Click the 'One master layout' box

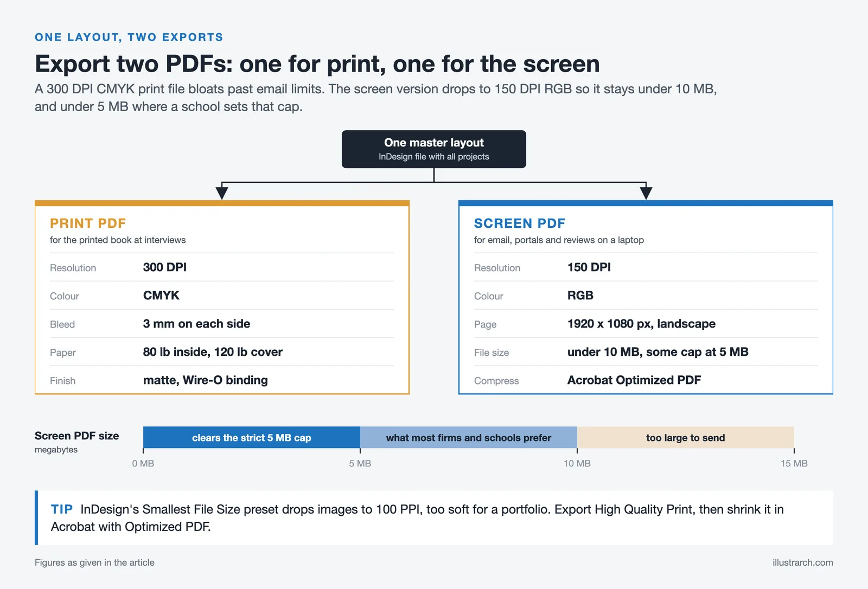coord(433,149)
